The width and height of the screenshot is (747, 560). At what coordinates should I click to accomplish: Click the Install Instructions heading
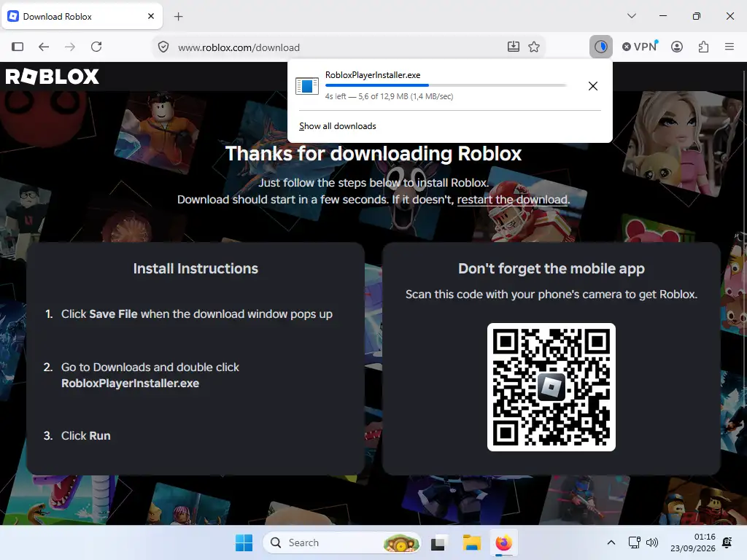coord(196,268)
